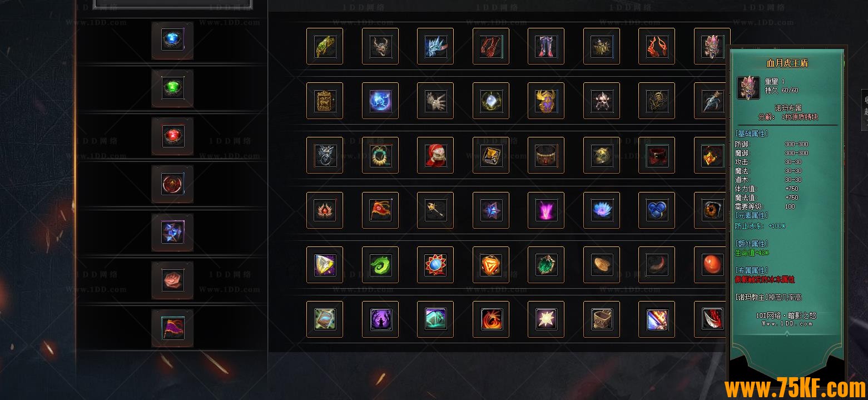Pick the icy blue crystal gauntlet icon
The height and width of the screenshot is (400, 868).
[x=435, y=46]
